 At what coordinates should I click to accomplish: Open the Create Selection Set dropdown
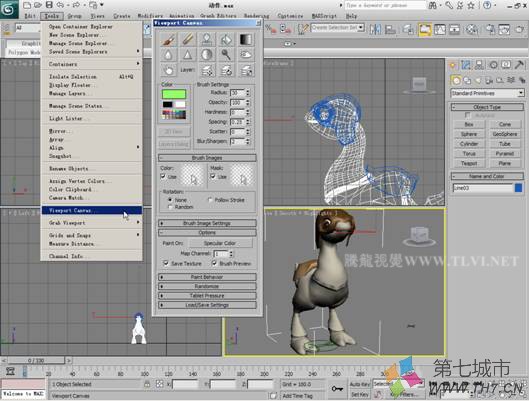(x=337, y=28)
